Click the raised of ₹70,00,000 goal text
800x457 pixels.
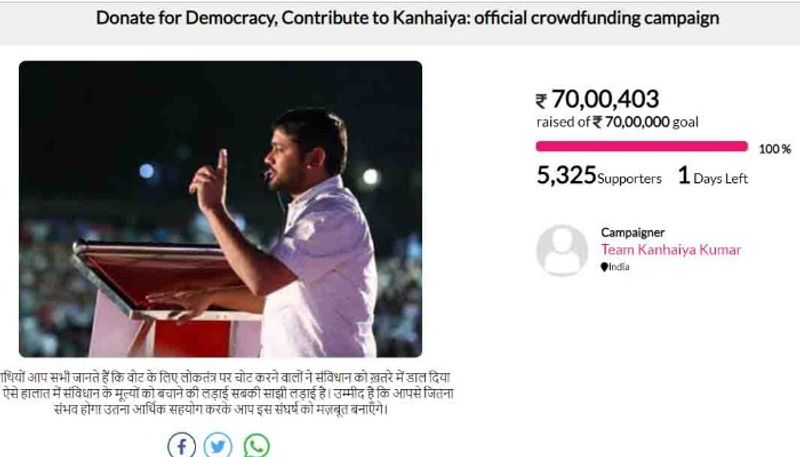617,122
